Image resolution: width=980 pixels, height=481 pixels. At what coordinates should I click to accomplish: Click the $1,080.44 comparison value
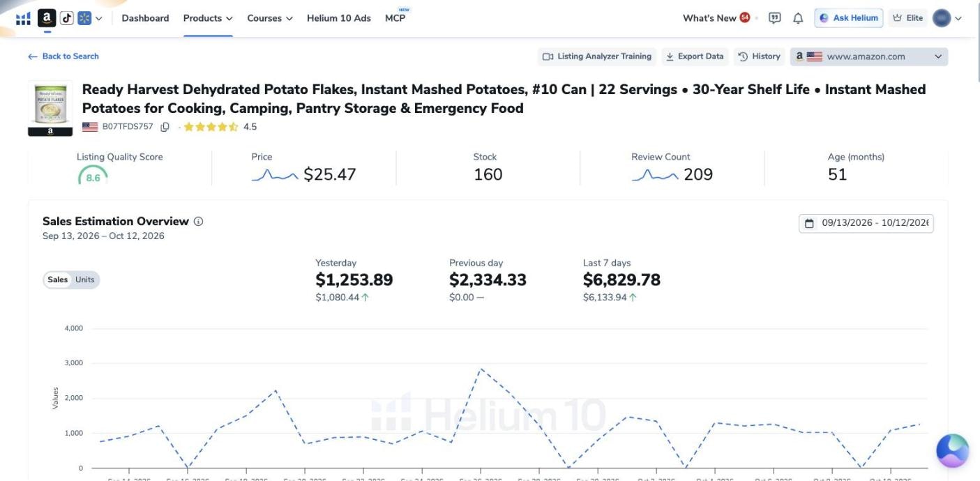tap(338, 298)
